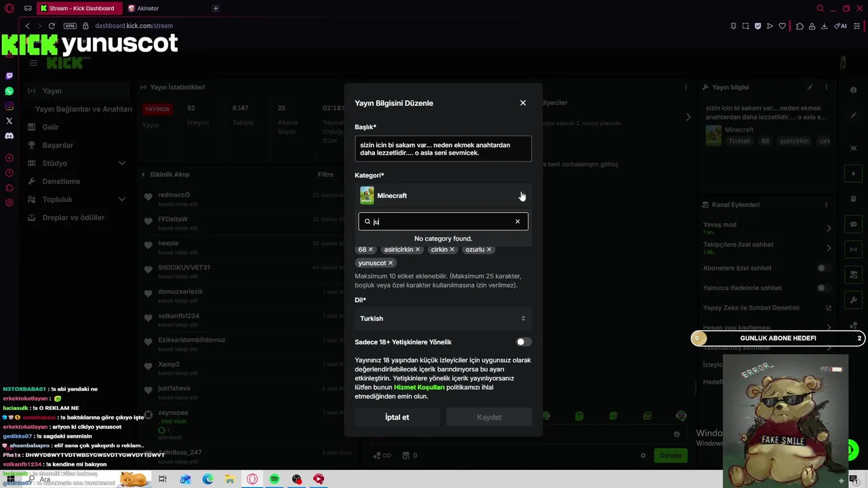Click the category search input field
Screen dimensions: 868x488
point(443,222)
